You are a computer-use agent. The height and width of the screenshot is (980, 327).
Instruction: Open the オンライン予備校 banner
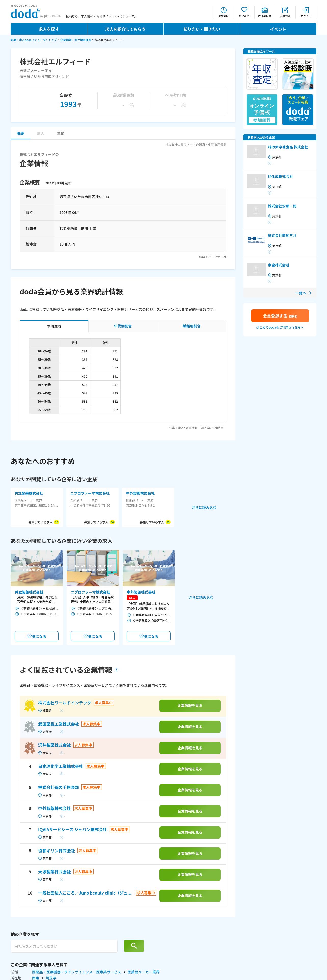[x=262, y=110]
